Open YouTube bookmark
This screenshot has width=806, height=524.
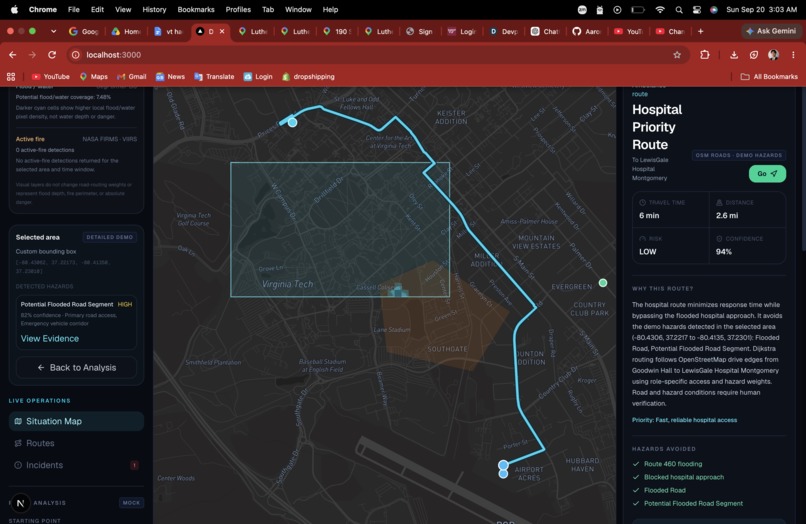[50, 77]
